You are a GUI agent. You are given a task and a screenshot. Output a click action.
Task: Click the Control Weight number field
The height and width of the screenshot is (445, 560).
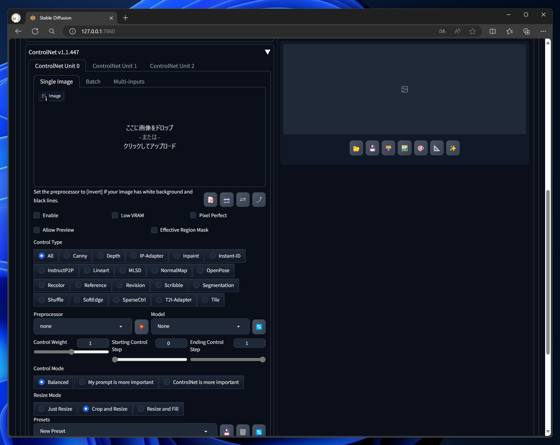point(93,343)
